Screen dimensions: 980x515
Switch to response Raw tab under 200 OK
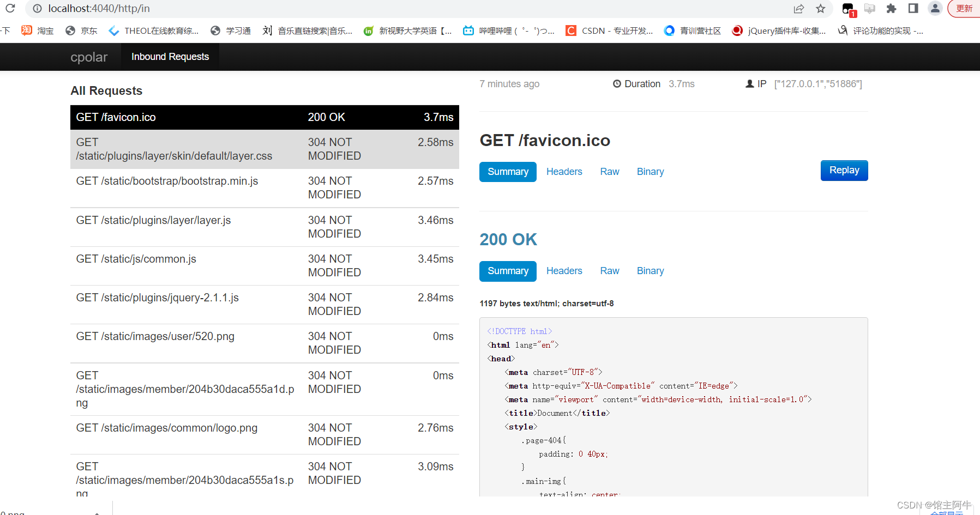pos(610,271)
